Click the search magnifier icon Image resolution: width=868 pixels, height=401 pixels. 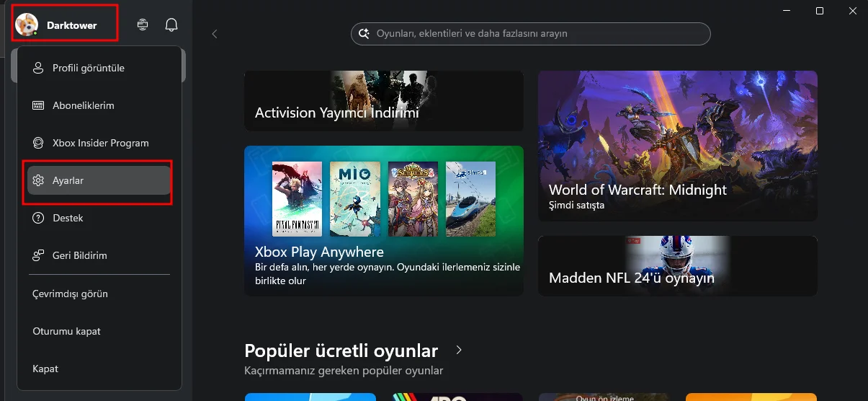tap(364, 33)
